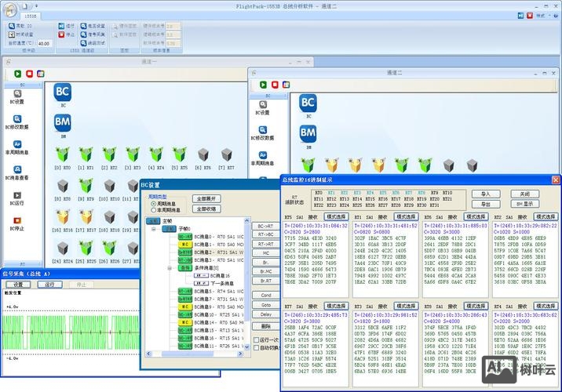Open 非周期消息 in the channel one sidebar
Viewport: 562px width, 392px height.
click(16, 149)
